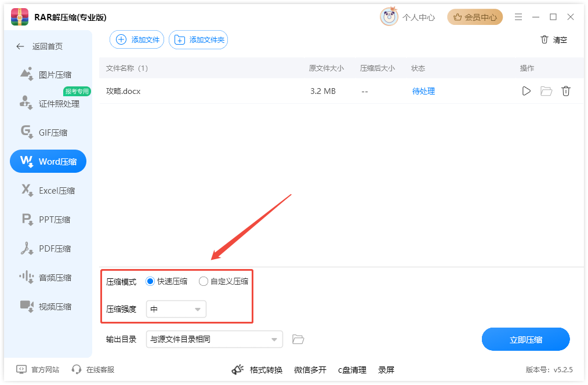Click the 原文件大小 column header
Image resolution: width=588 pixels, height=385 pixels.
tap(326, 68)
